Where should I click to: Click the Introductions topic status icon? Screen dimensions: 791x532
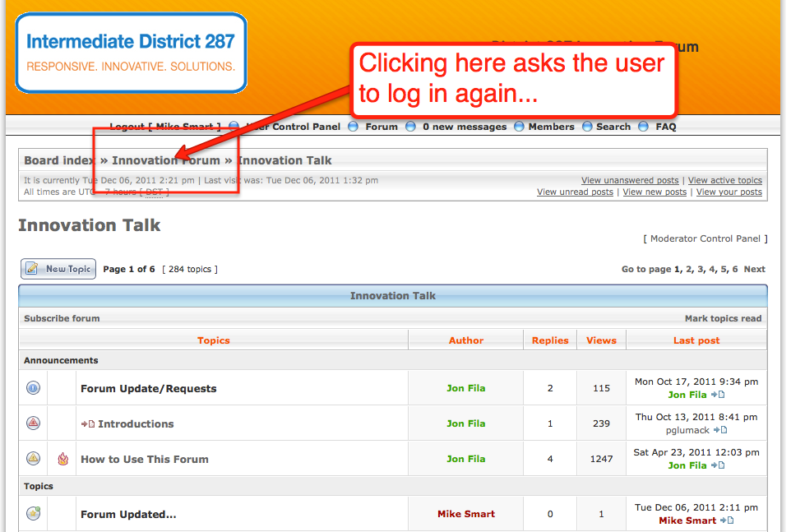(33, 423)
